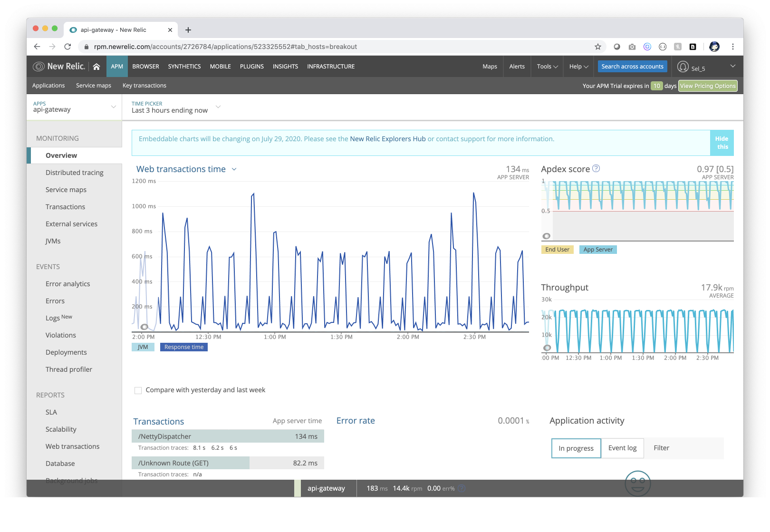
Task: Open the 8.1 s transaction trace
Action: pyautogui.click(x=199, y=448)
